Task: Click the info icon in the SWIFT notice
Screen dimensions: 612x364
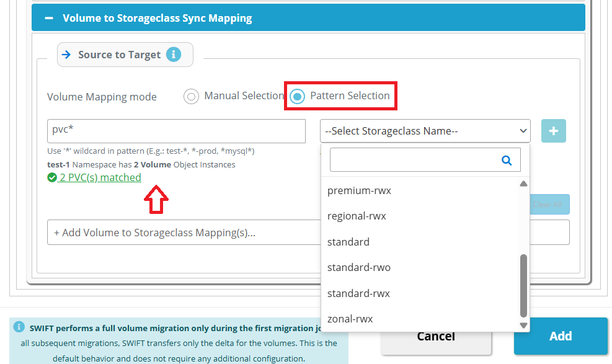Action: coord(19,327)
